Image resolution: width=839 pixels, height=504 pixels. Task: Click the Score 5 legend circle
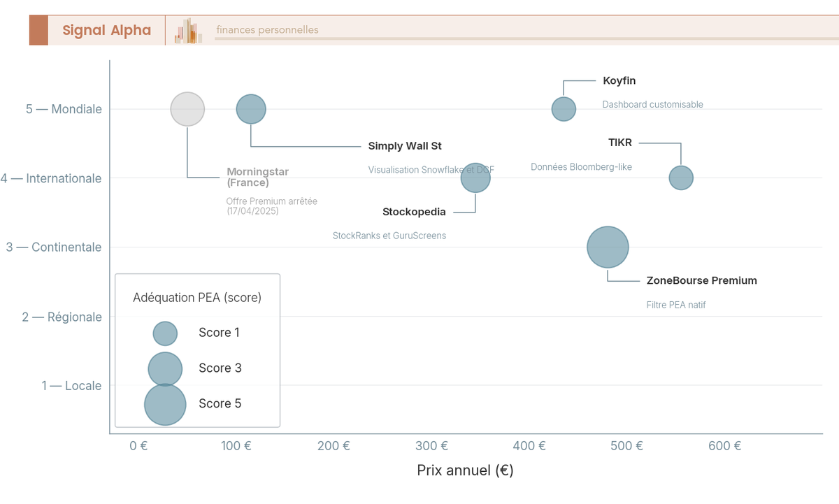point(165,405)
